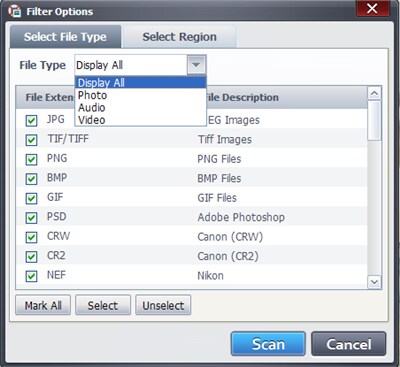Select the PNG Files description text
Viewport: 400px width, 367px height.
[219, 159]
